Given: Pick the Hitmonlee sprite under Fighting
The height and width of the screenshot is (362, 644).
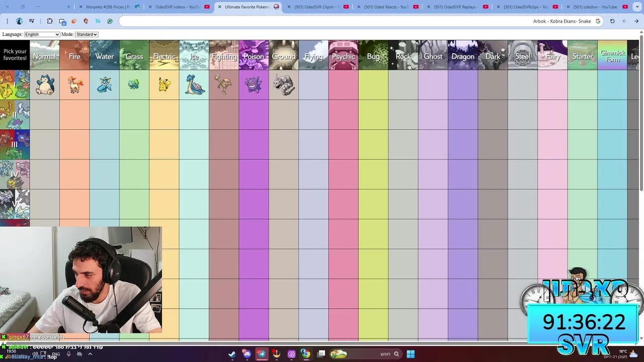Looking at the screenshot, I should [223, 84].
